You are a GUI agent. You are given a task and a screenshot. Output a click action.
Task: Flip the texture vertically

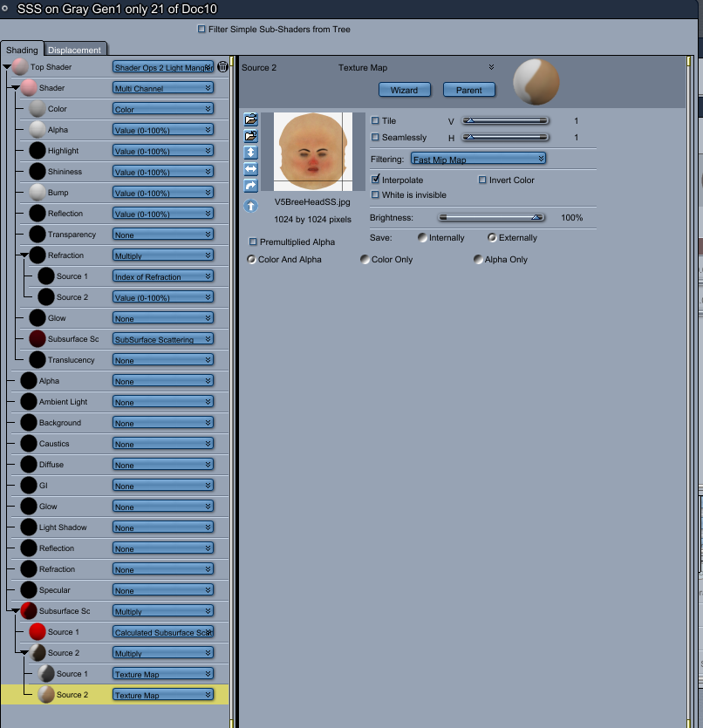click(x=250, y=153)
